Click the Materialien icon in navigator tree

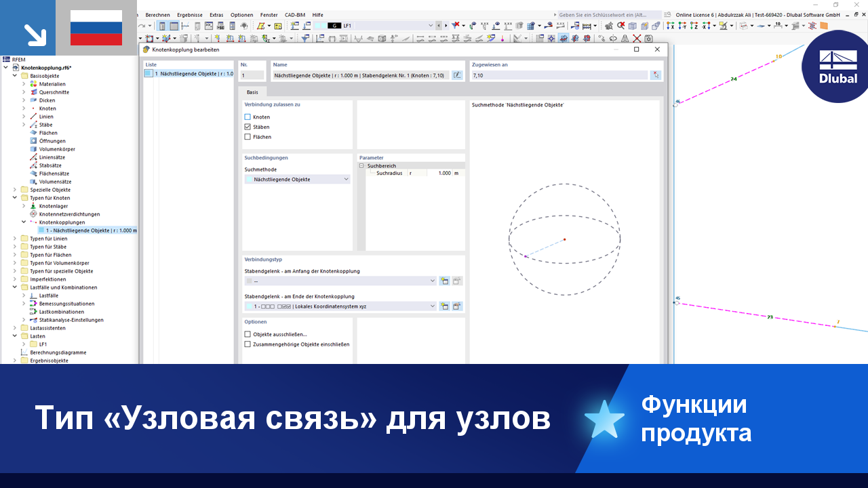coord(33,84)
